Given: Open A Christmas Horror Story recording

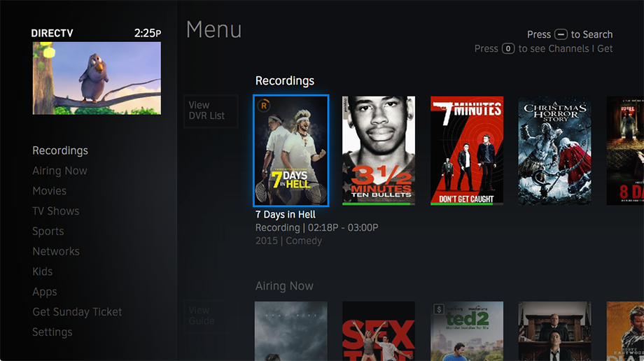Looking at the screenshot, I should tap(554, 150).
